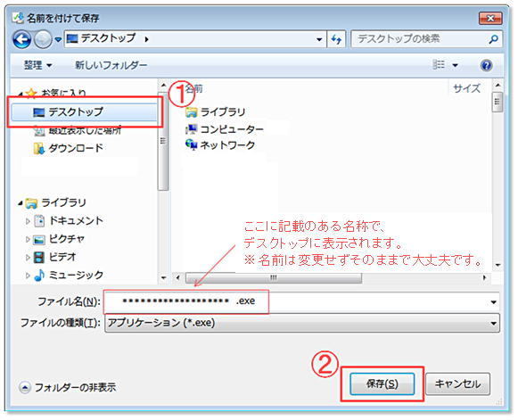Collapse folders with フォルダーの非表示
The height and width of the screenshot is (420, 518).
click(68, 387)
